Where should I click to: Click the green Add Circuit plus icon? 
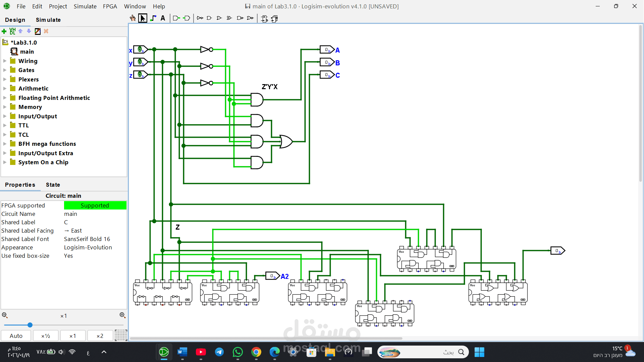pos(4,31)
